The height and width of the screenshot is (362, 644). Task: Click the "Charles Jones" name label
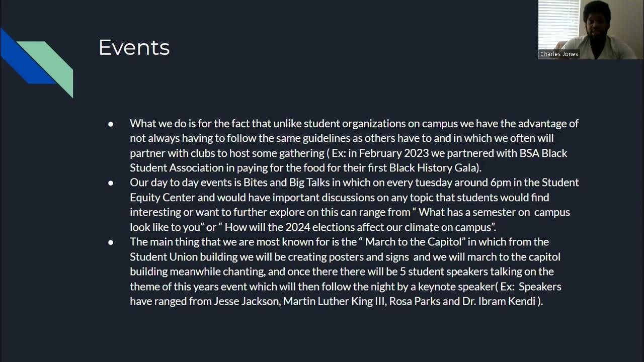559,54
